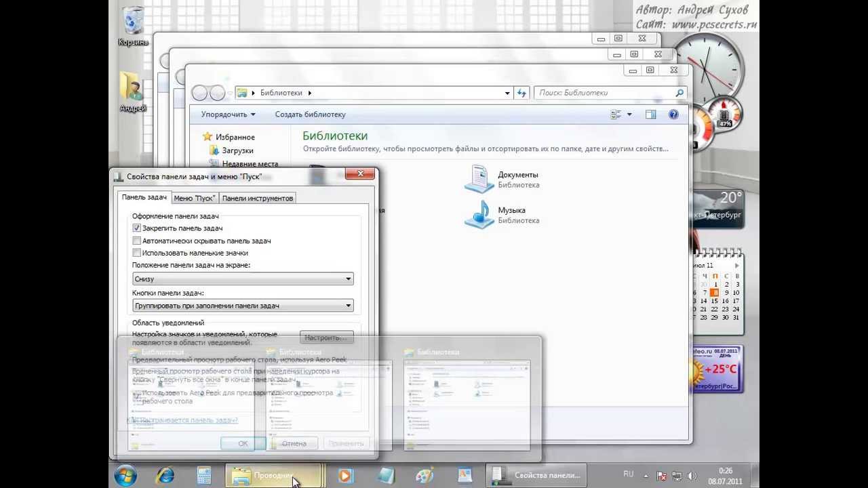Click the volume speaker icon in tray
Screen dimensions: 868x488
[692, 476]
